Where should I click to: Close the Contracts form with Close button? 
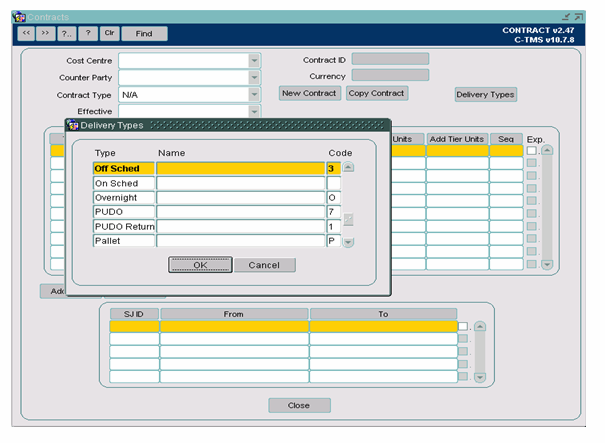pos(299,406)
